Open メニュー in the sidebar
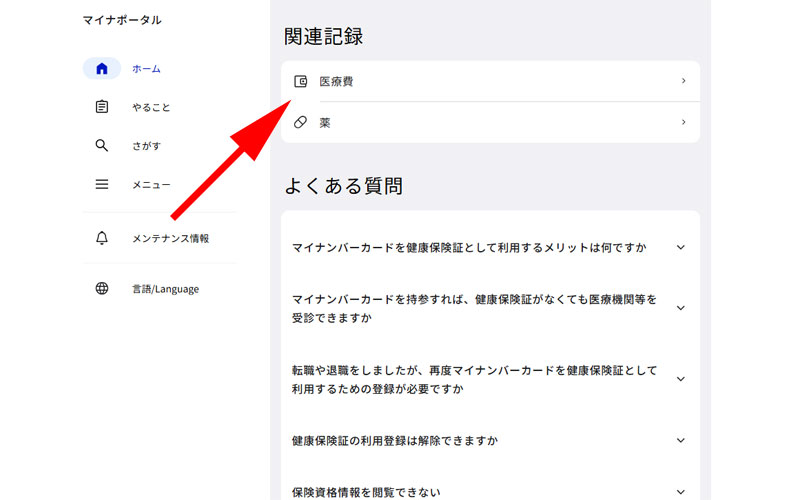 [x=151, y=185]
